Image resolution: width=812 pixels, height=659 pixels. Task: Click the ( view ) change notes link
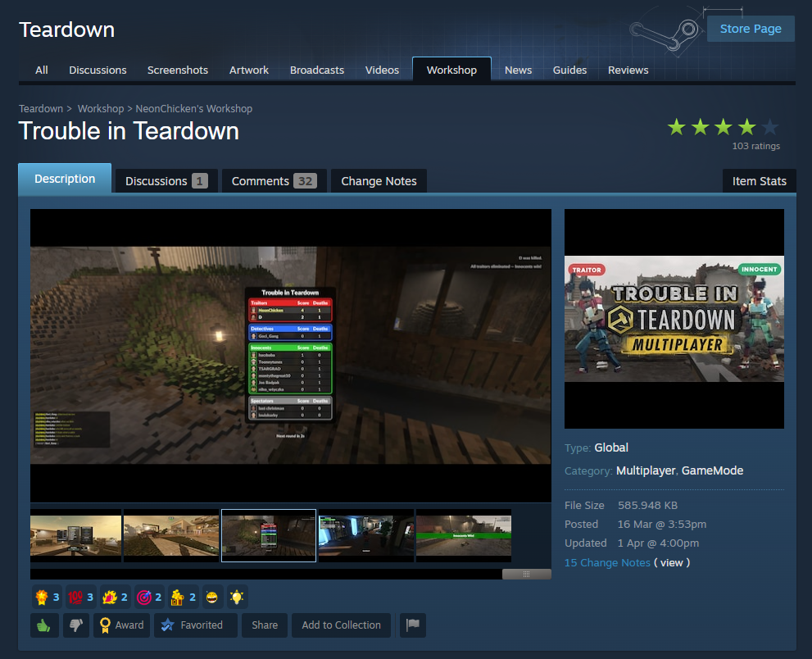pos(672,562)
